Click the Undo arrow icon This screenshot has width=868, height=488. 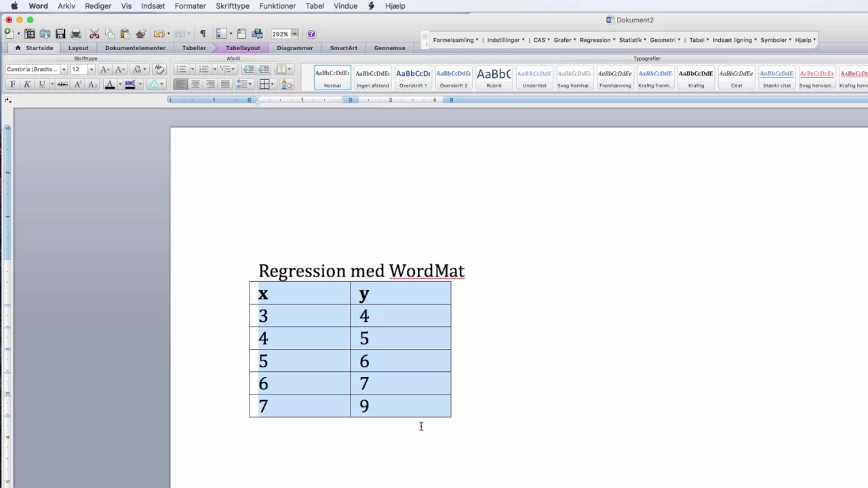pos(159,34)
